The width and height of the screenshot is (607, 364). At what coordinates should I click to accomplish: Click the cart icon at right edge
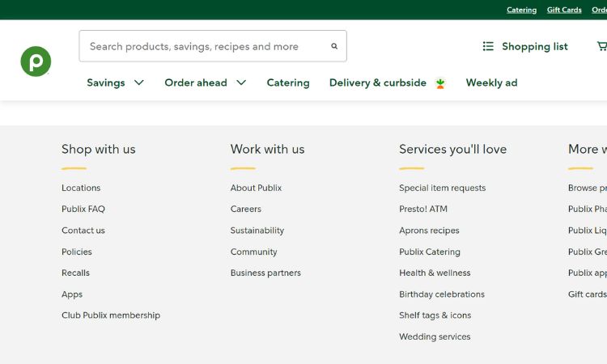coord(602,46)
